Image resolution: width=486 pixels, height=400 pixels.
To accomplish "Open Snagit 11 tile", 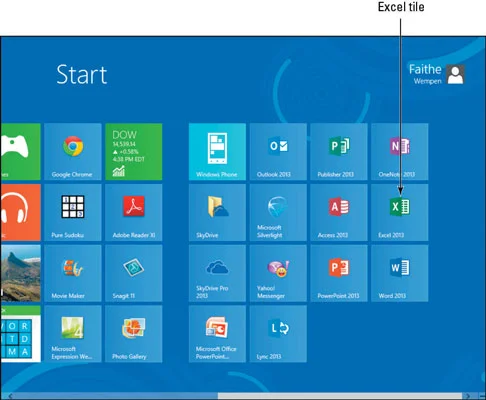I will [134, 273].
